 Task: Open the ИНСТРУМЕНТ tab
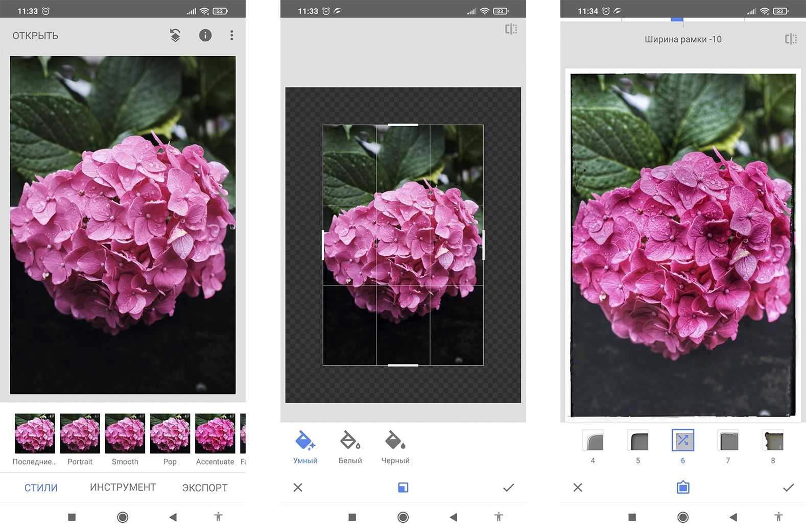click(123, 488)
